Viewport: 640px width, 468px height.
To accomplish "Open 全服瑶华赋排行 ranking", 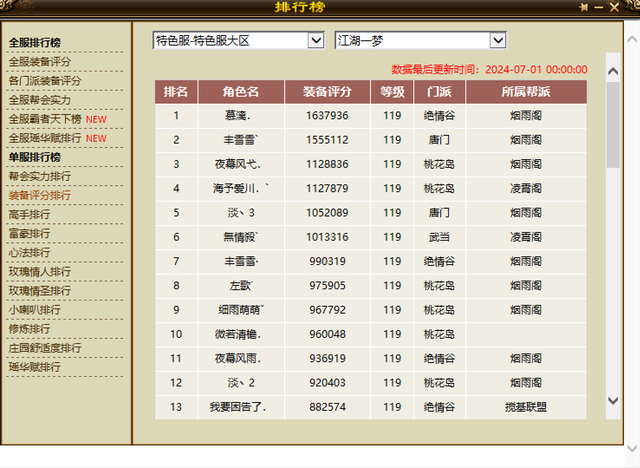I will coord(45,138).
